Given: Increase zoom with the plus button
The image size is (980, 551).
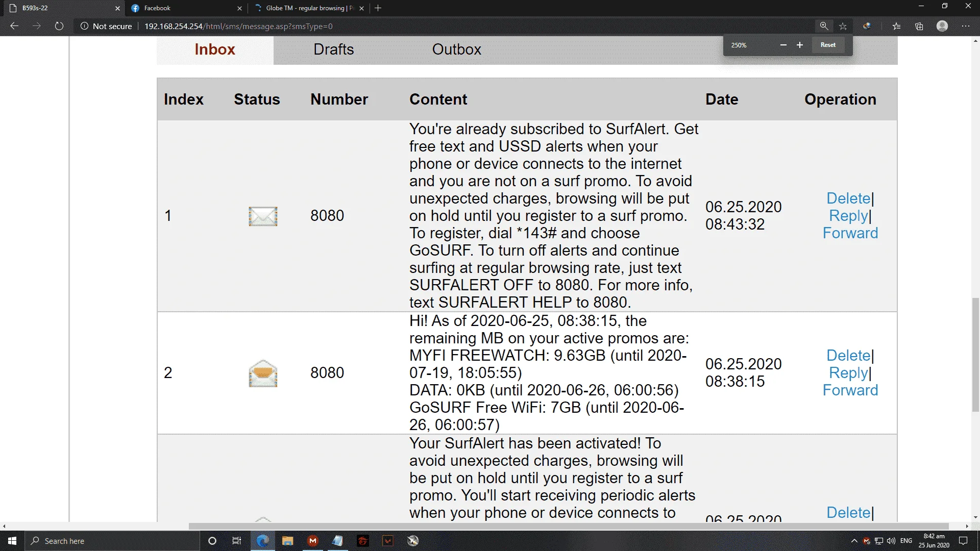Looking at the screenshot, I should [800, 45].
